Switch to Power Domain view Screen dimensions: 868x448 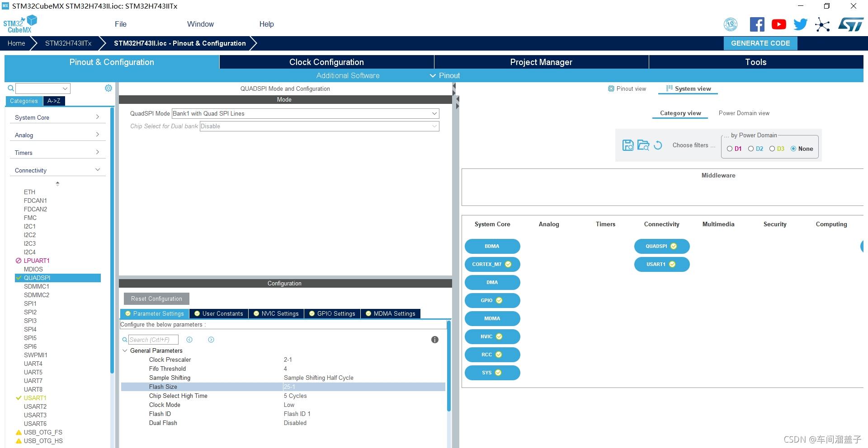pos(744,113)
